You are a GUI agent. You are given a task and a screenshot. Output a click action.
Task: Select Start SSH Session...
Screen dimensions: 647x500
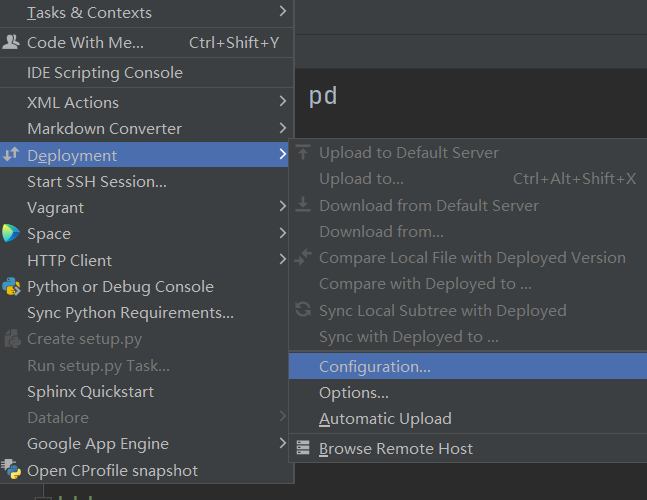click(x=97, y=182)
